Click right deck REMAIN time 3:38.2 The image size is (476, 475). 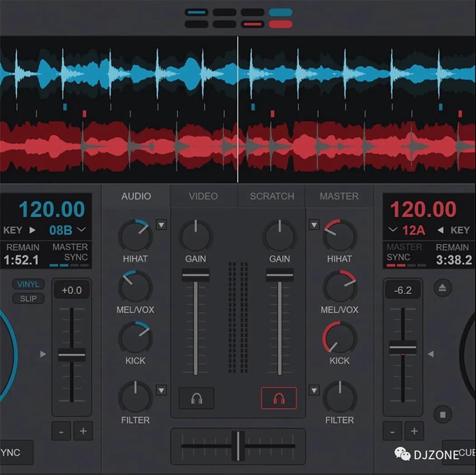pos(454,260)
